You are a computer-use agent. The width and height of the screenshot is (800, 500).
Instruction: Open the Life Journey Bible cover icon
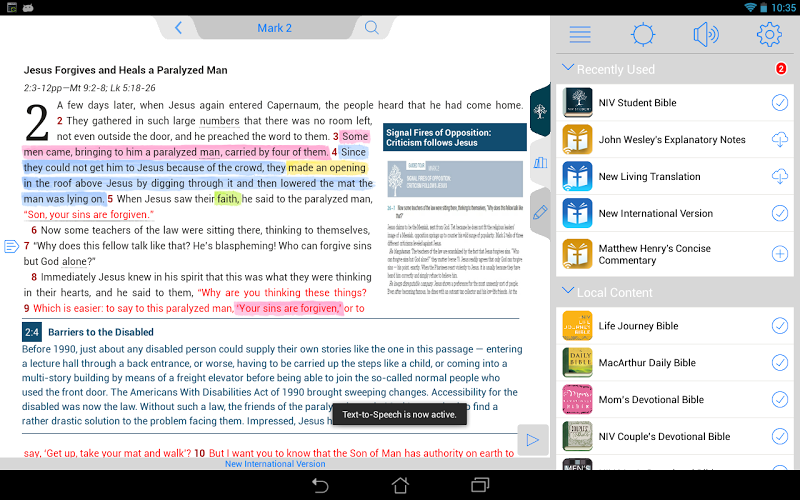pos(578,326)
